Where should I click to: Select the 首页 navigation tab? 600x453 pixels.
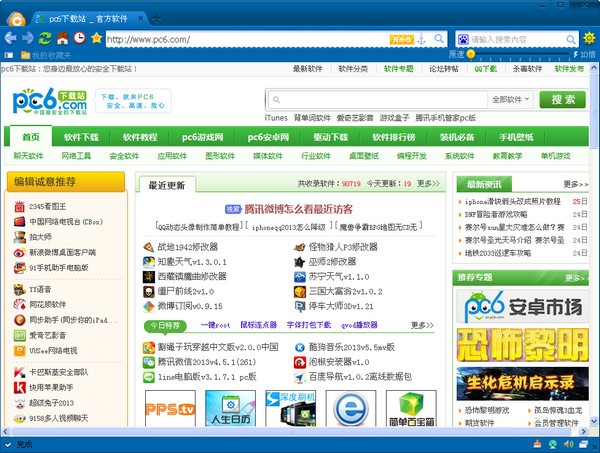coord(31,137)
